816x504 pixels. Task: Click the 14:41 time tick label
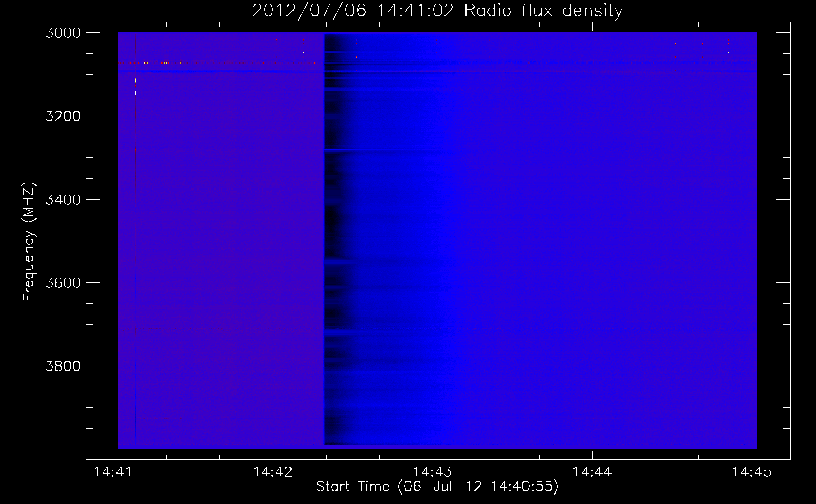point(113,472)
